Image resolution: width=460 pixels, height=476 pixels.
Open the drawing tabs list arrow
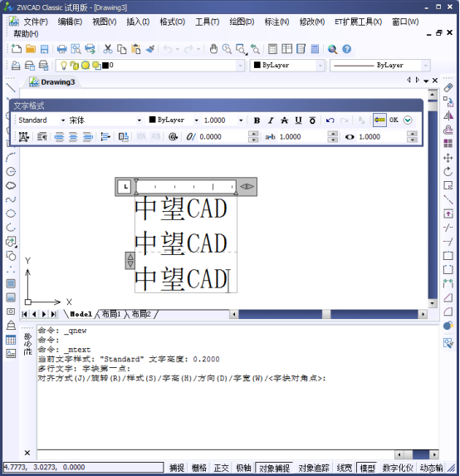point(426,81)
